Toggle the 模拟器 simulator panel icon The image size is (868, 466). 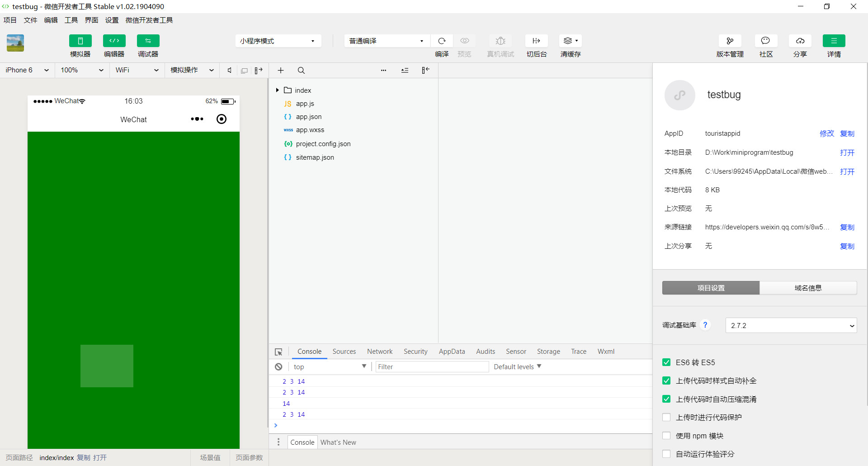pyautogui.click(x=80, y=41)
